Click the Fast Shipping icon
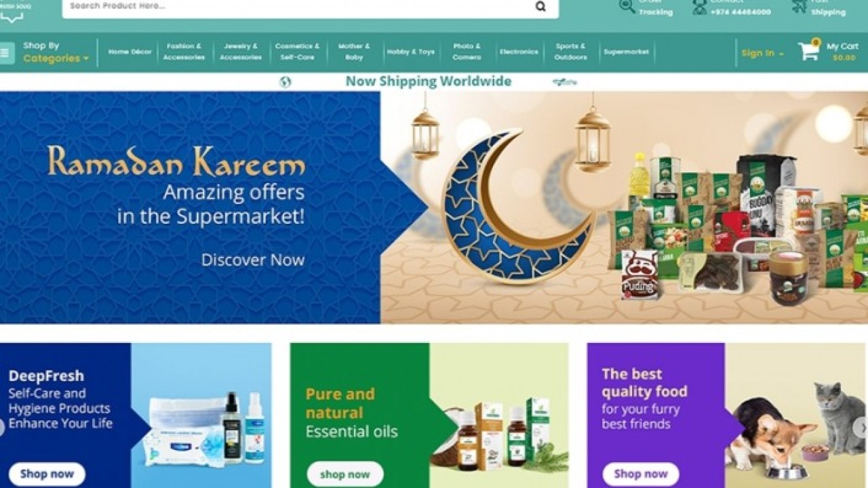Viewport: 868px width, 488px height. pos(800,6)
